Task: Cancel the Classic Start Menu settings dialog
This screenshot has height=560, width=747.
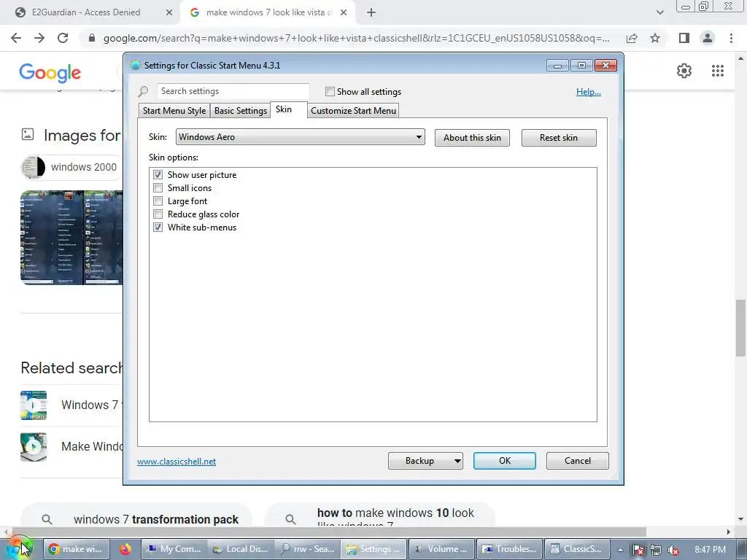Action: point(578,461)
